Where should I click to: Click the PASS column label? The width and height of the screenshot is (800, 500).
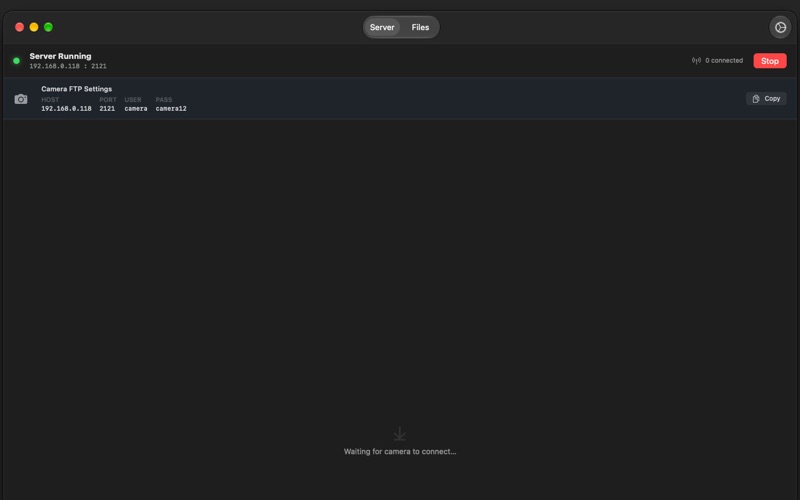[164, 100]
